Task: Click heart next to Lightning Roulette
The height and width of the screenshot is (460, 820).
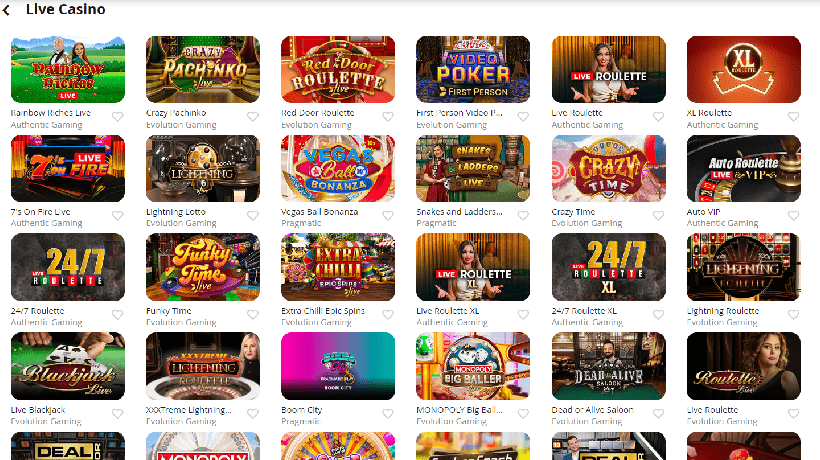Action: click(x=793, y=315)
